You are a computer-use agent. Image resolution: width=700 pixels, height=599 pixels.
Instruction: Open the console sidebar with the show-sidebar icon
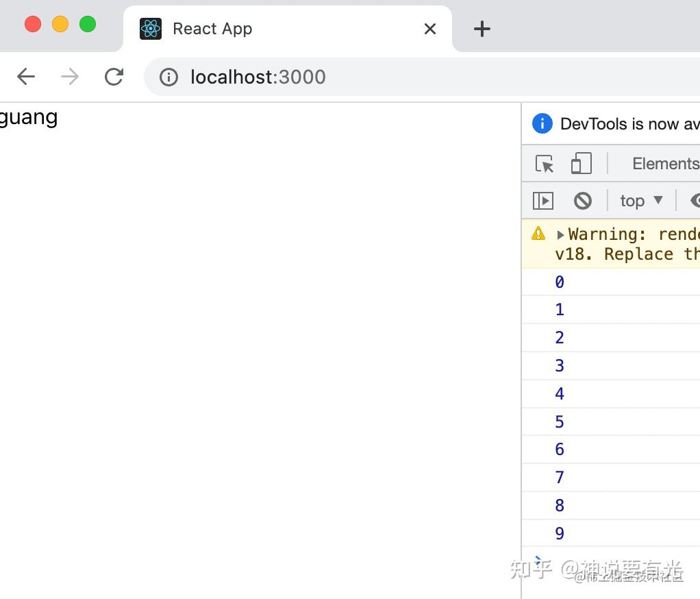point(542,200)
